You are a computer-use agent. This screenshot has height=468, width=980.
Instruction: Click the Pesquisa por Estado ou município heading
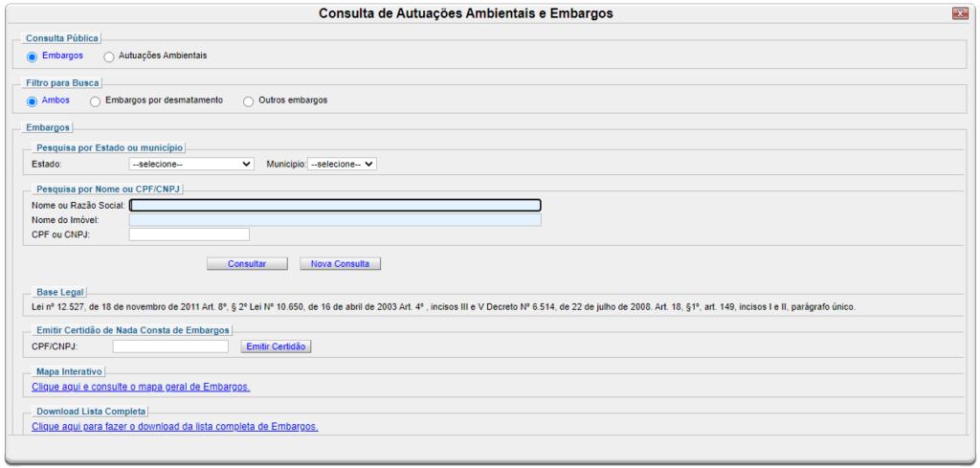109,147
